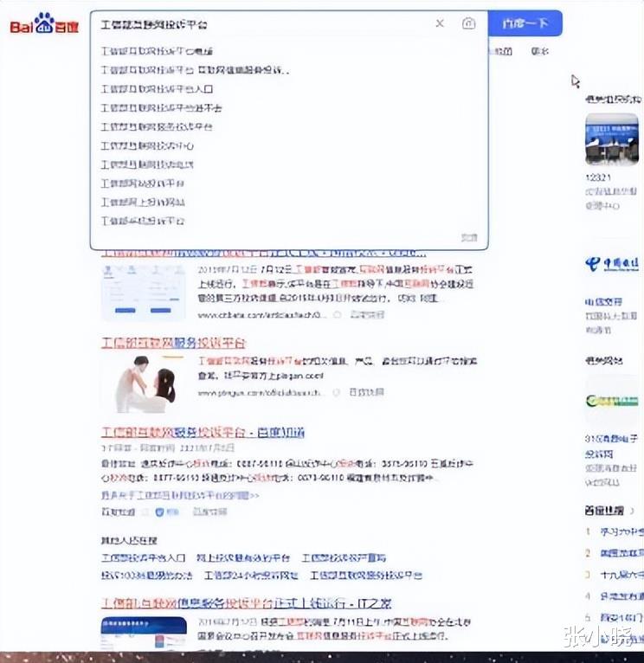
Task: Search related term 工信部投诉平台入口
Action: 144,558
